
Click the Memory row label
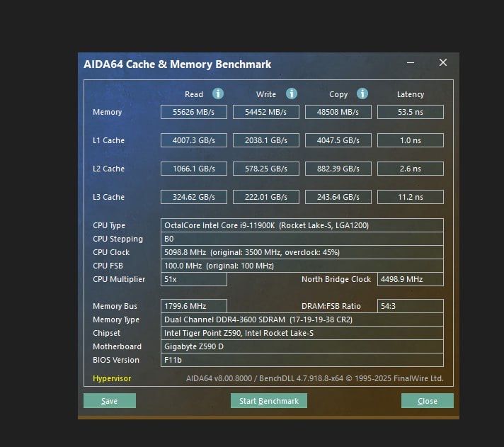point(108,112)
